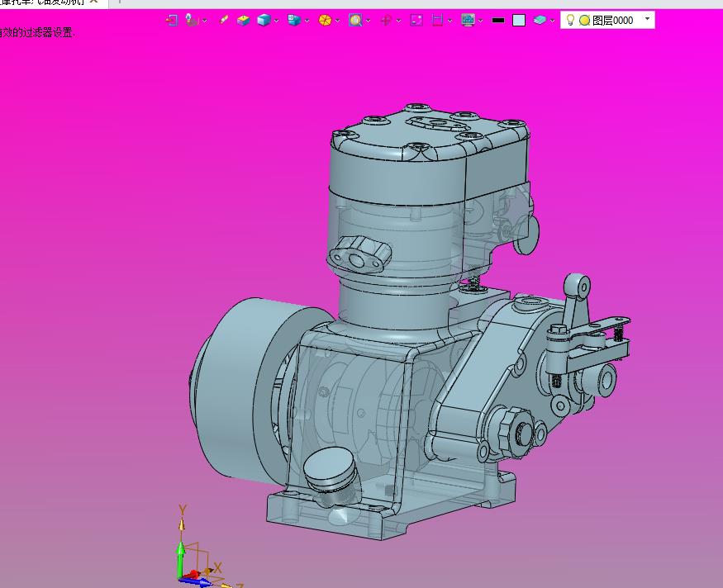Screen dimensions: 723x588
Task: Click the green Y axis arrow
Action: coord(181,558)
